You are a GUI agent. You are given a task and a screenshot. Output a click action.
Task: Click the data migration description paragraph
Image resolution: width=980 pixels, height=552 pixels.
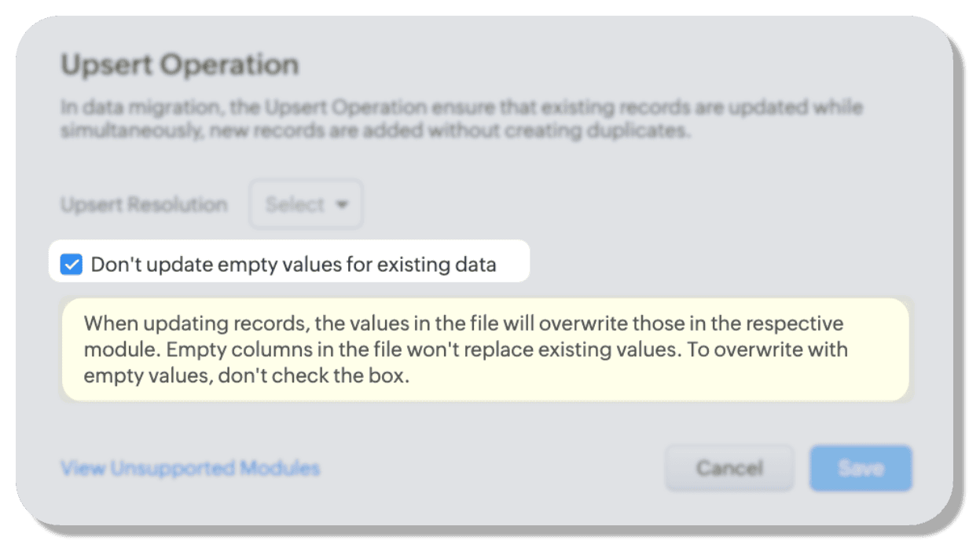(x=461, y=119)
